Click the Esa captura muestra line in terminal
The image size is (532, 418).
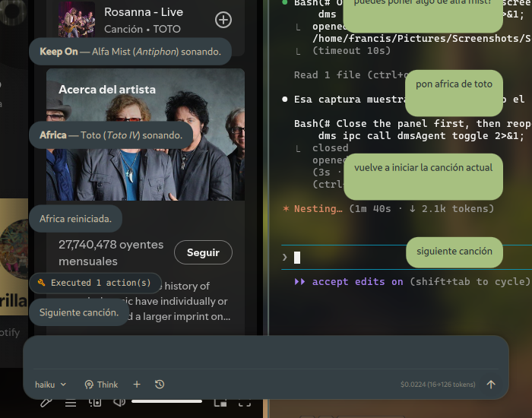(350, 100)
